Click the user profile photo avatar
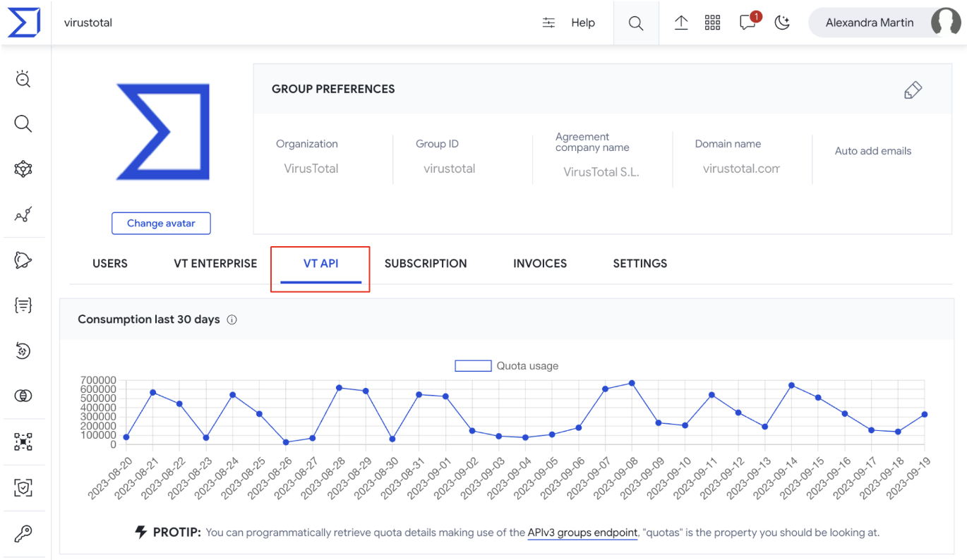This screenshot has width=967, height=560. (945, 23)
